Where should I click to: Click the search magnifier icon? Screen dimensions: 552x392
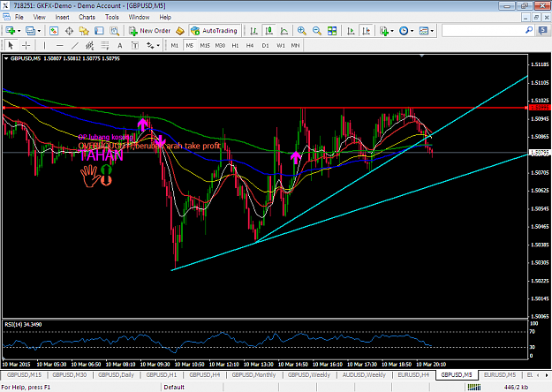click(x=529, y=31)
